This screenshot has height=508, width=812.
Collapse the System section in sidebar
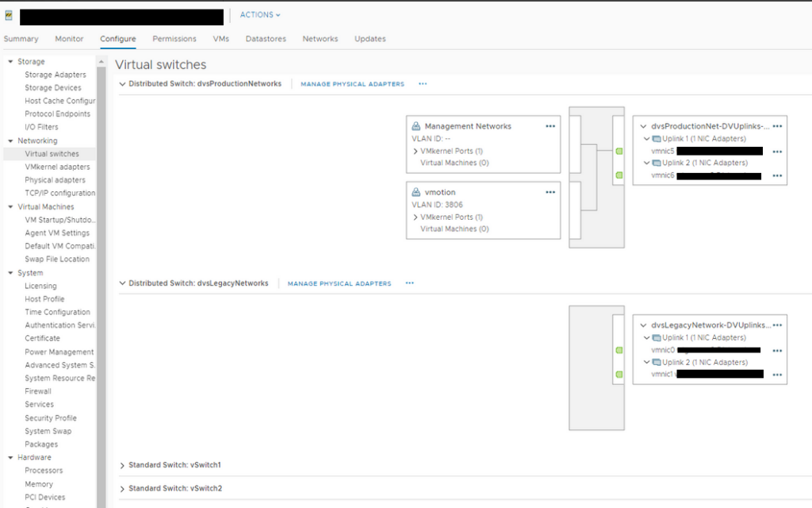coord(10,273)
